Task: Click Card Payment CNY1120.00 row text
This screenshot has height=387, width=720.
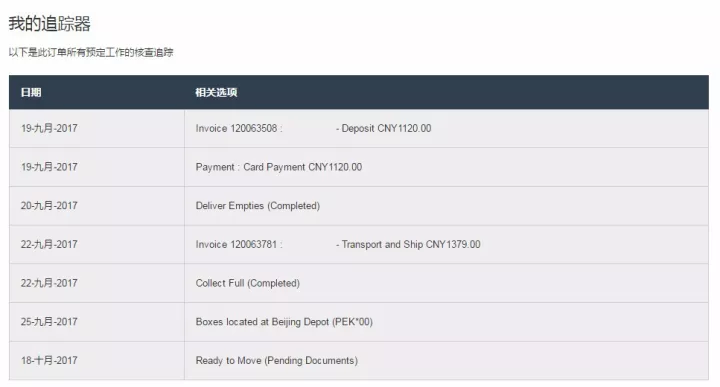Action: [x=279, y=167]
